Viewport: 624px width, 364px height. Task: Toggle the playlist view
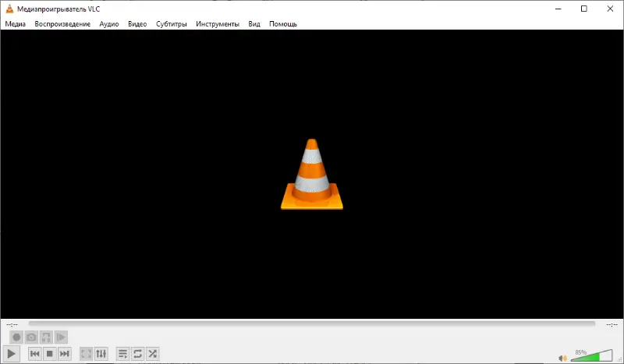122,354
